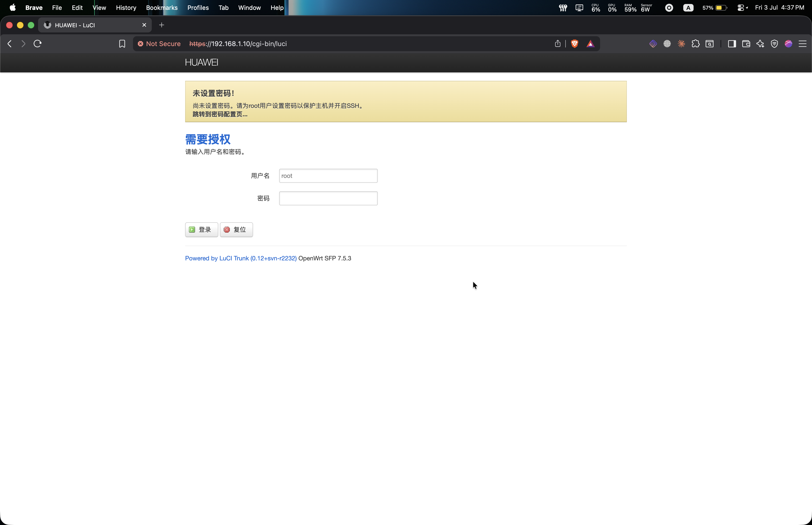This screenshot has width=812, height=525.
Task: Click the share icon in the address bar
Action: [x=558, y=44]
